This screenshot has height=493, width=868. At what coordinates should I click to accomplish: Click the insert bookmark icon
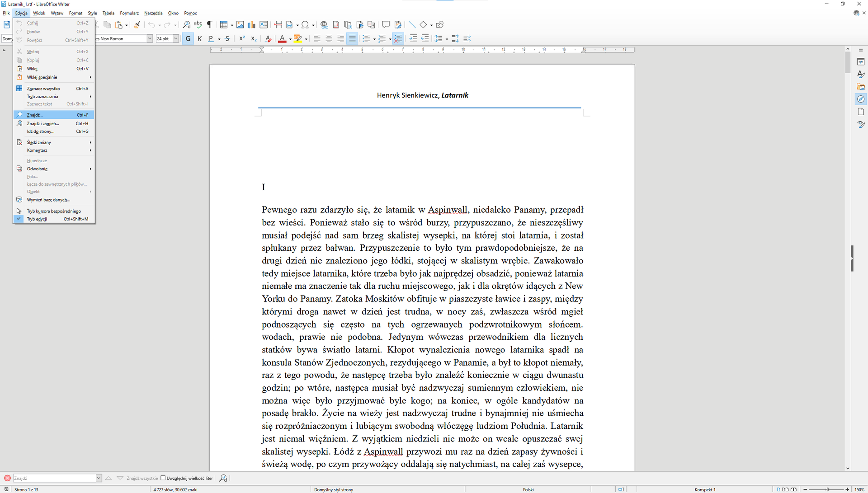coord(359,25)
